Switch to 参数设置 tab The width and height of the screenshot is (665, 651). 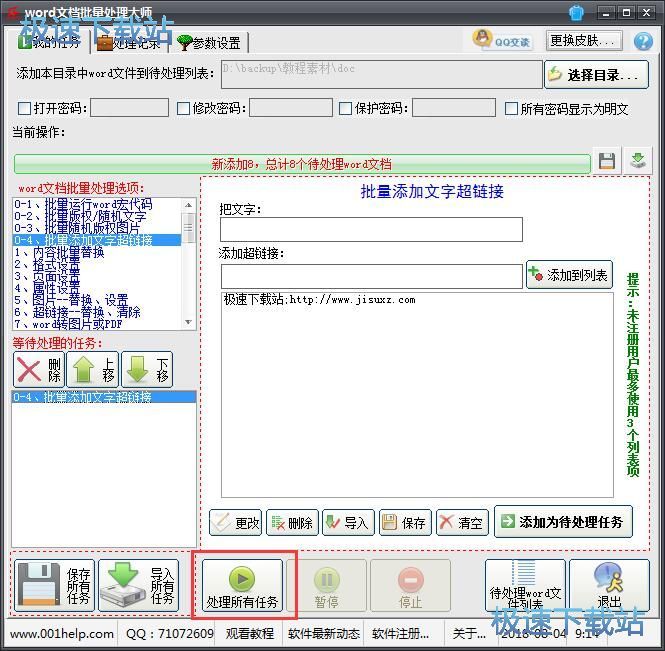click(209, 42)
